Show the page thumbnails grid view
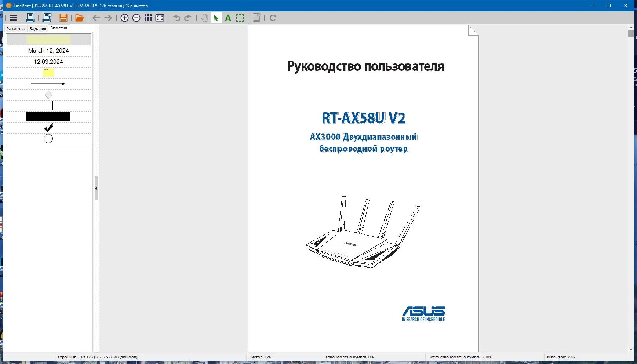The height and width of the screenshot is (364, 637). pos(148,18)
